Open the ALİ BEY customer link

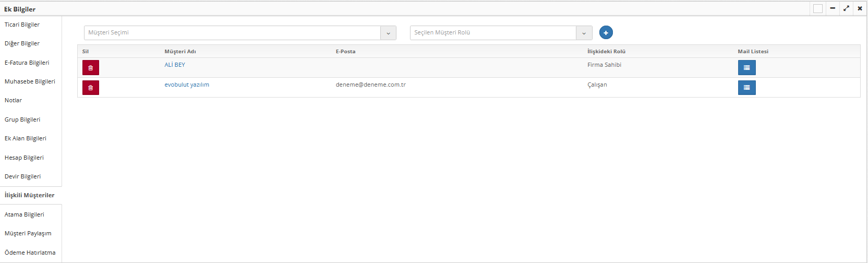[175, 65]
